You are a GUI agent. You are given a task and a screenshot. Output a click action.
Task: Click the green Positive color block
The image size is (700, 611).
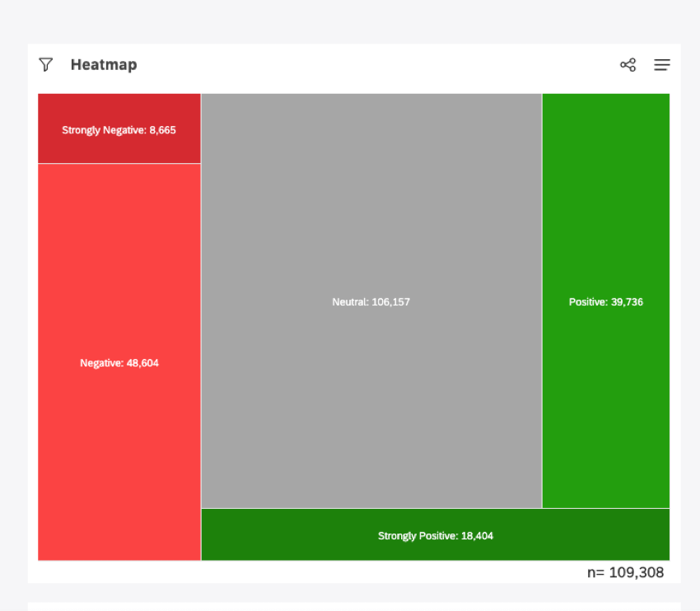coord(605,301)
